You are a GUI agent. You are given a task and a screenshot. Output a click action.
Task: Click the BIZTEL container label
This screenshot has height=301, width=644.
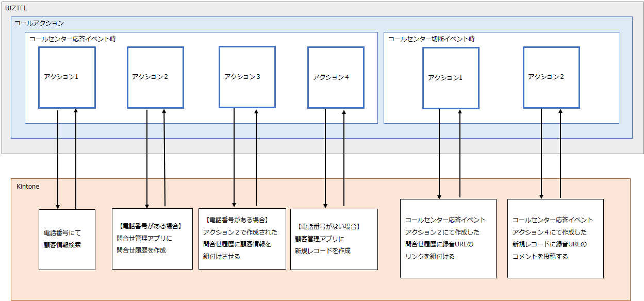(15, 7)
